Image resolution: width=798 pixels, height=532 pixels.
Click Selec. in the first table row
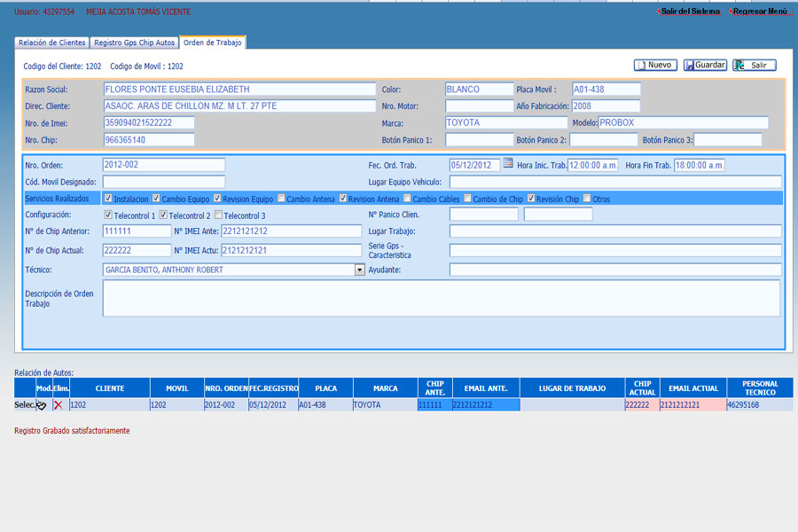[x=24, y=405]
